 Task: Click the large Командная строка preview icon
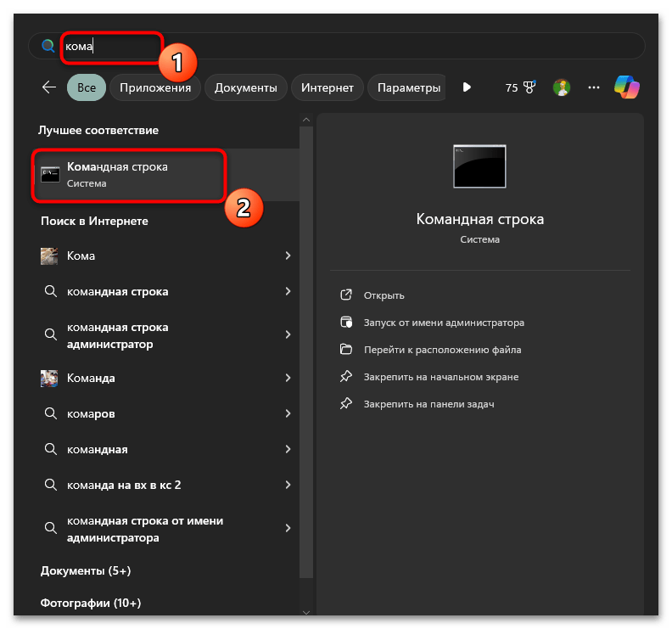tap(479, 166)
